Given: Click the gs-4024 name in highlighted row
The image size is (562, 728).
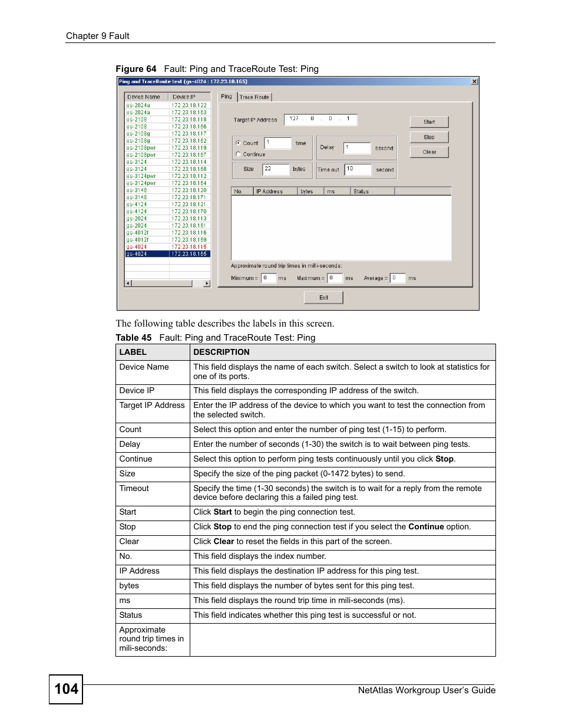Looking at the screenshot, I should (x=137, y=254).
